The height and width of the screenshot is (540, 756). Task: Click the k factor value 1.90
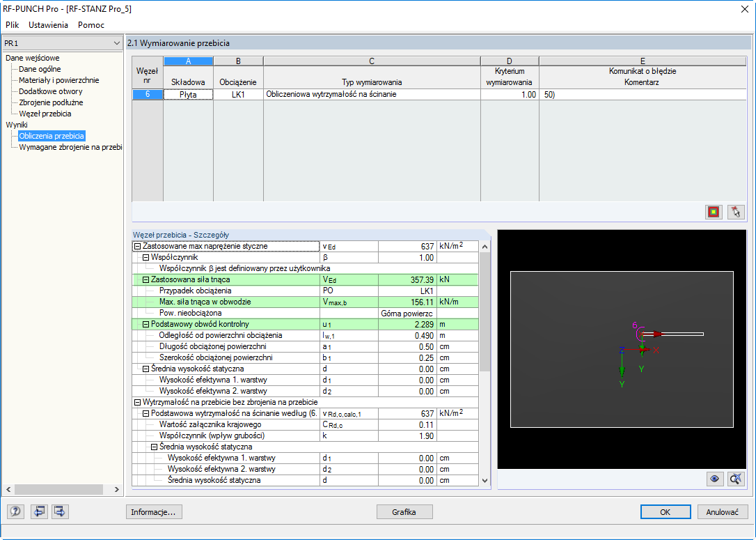click(407, 435)
